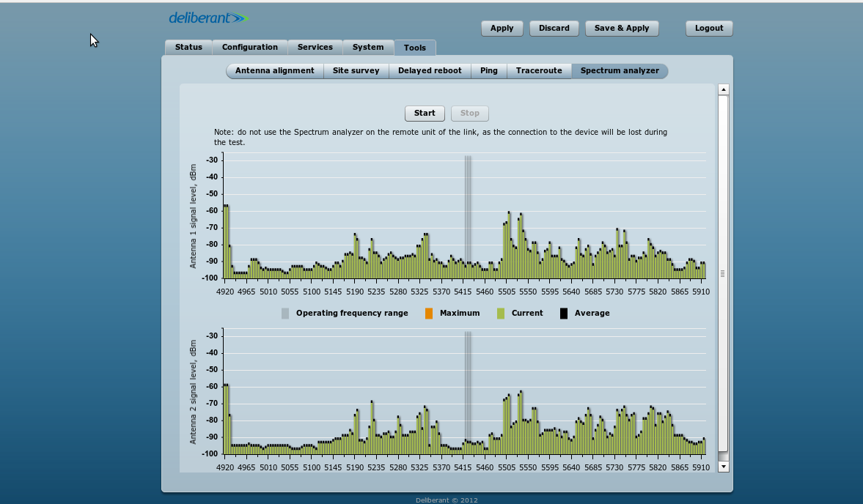Switch to the Ping tool
Viewport: 863px width, 504px height.
pos(489,71)
